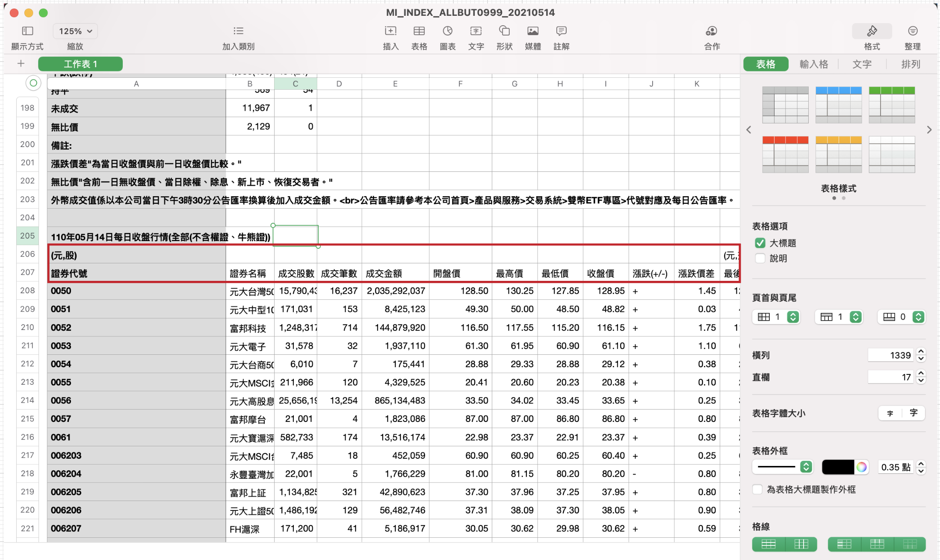Select the 工作表 1 sheet tab
The height and width of the screenshot is (560, 940).
[80, 64]
